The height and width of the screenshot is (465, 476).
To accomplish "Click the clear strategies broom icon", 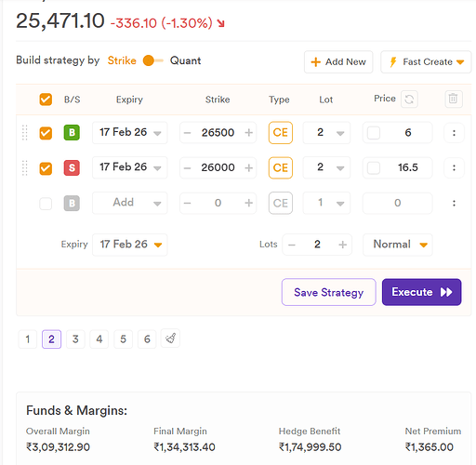I will (x=170, y=339).
